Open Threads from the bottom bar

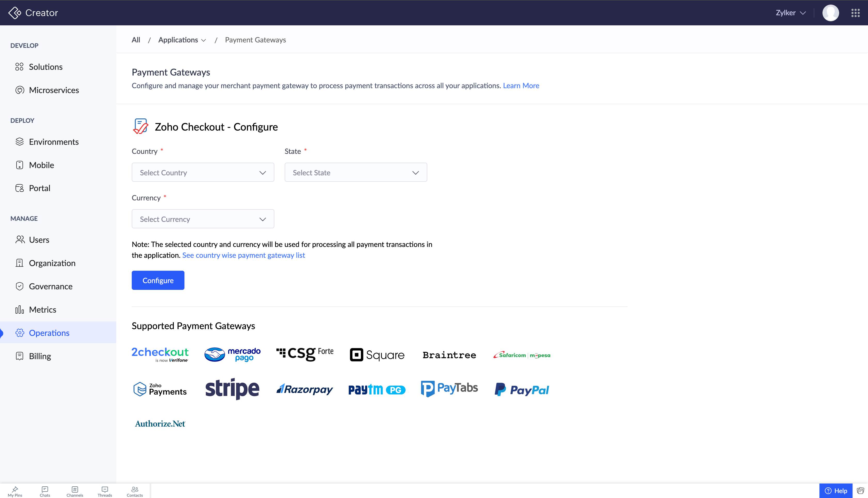point(105,491)
